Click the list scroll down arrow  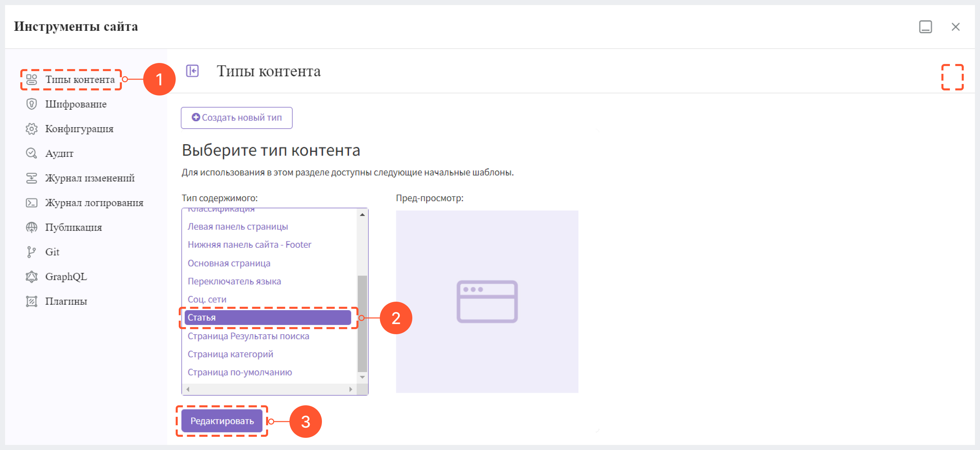click(362, 377)
